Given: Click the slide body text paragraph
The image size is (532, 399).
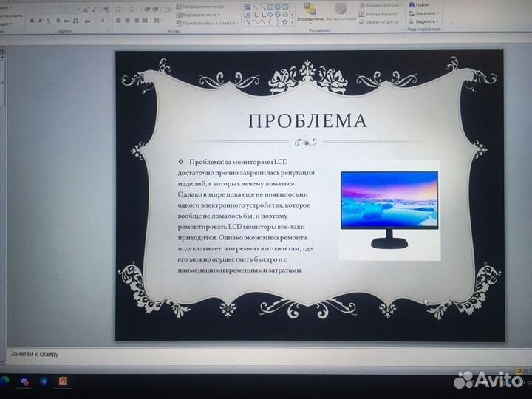Looking at the screenshot, I should [246, 216].
